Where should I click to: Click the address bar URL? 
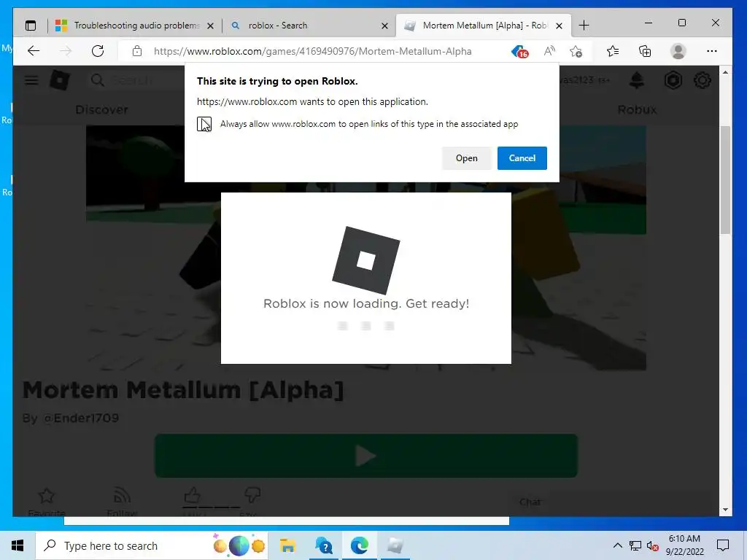point(312,52)
